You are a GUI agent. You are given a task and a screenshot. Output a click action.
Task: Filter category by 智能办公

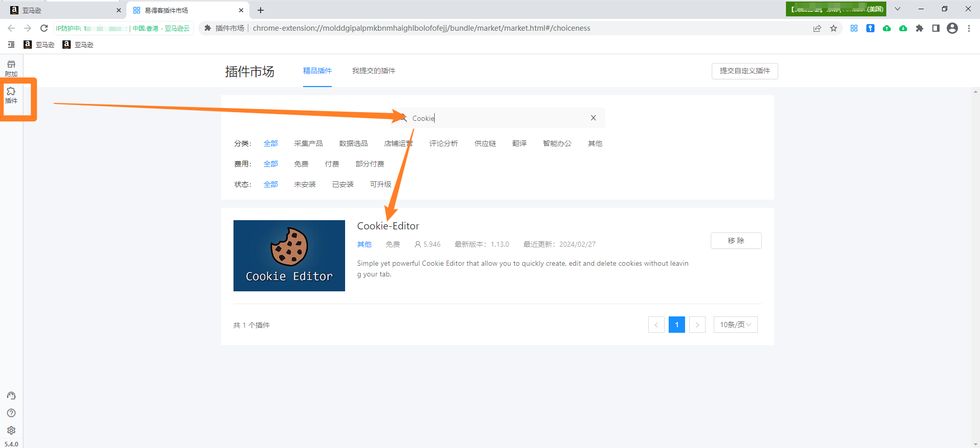tap(557, 143)
